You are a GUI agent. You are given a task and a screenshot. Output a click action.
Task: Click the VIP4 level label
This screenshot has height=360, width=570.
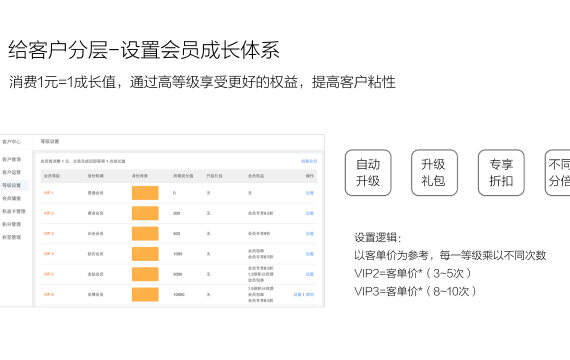(x=49, y=254)
